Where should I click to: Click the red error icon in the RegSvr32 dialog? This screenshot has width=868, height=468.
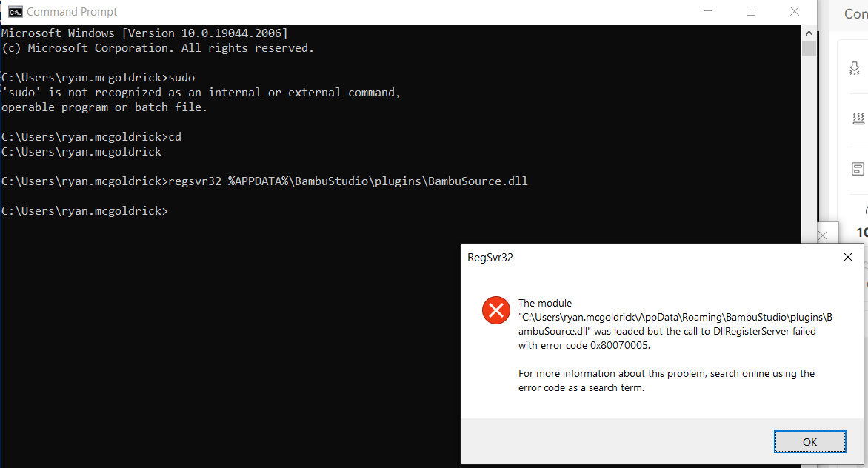pyautogui.click(x=496, y=310)
